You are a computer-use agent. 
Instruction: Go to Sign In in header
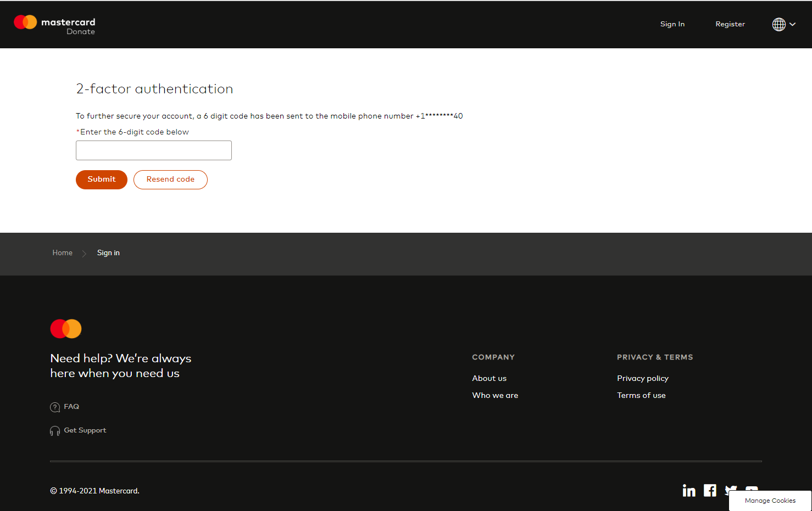pyautogui.click(x=672, y=24)
